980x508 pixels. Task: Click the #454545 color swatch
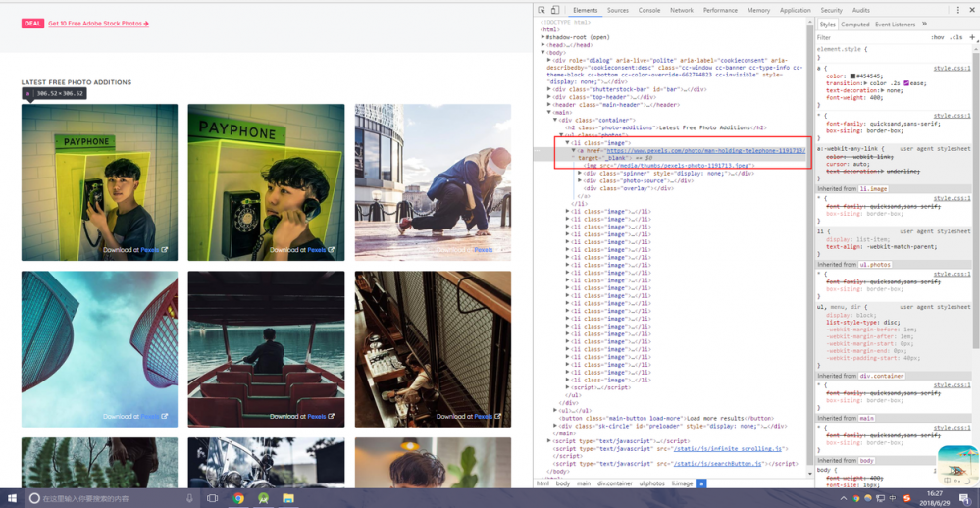click(x=852, y=76)
